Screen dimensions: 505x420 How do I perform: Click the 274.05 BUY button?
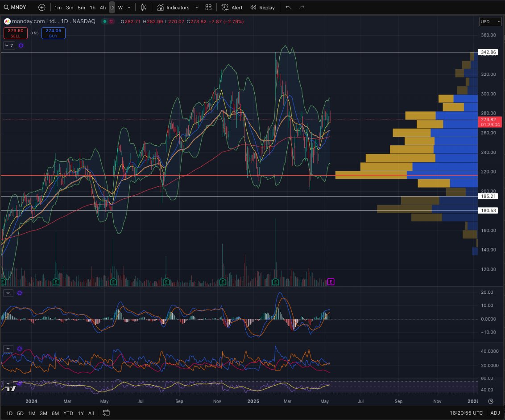pos(54,33)
